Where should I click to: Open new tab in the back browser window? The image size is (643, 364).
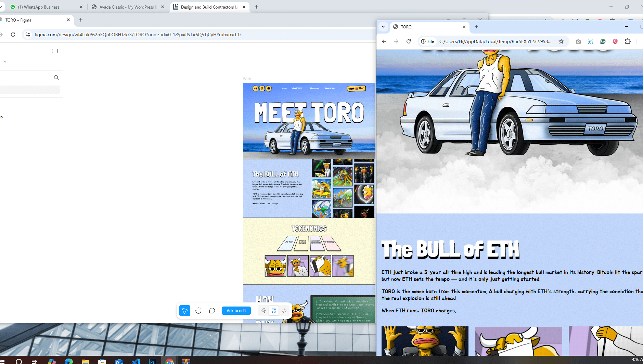[x=256, y=7]
